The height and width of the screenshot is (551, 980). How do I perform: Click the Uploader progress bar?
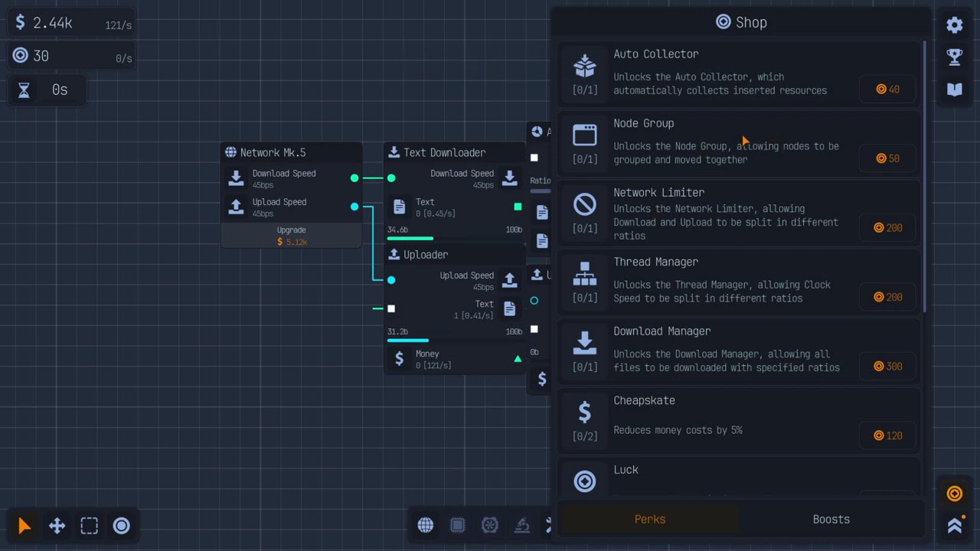(x=455, y=341)
